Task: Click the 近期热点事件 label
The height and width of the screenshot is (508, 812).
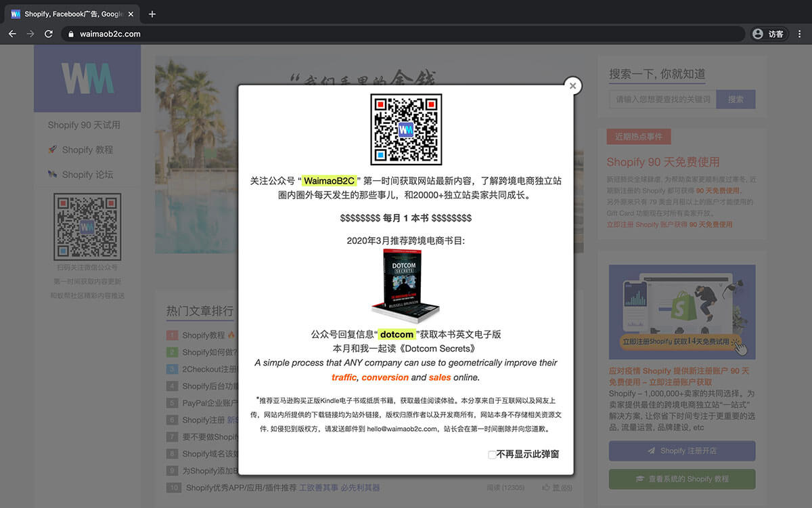Action: coord(638,136)
